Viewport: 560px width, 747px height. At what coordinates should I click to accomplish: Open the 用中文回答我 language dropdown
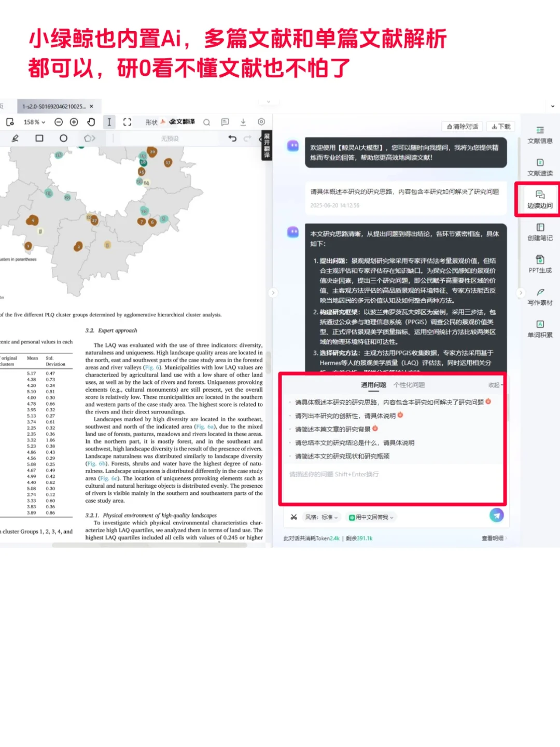371,517
